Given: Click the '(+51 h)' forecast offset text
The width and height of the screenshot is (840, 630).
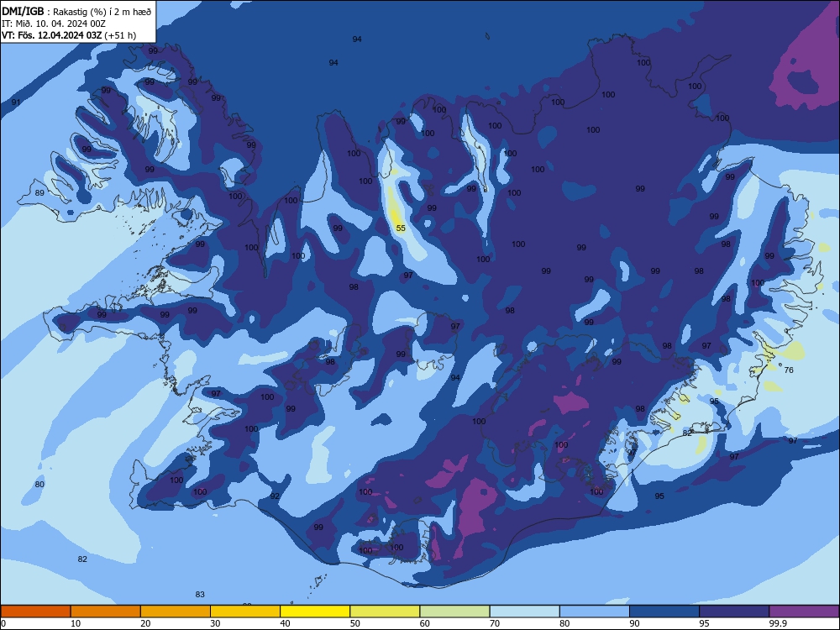Looking at the screenshot, I should 120,35.
